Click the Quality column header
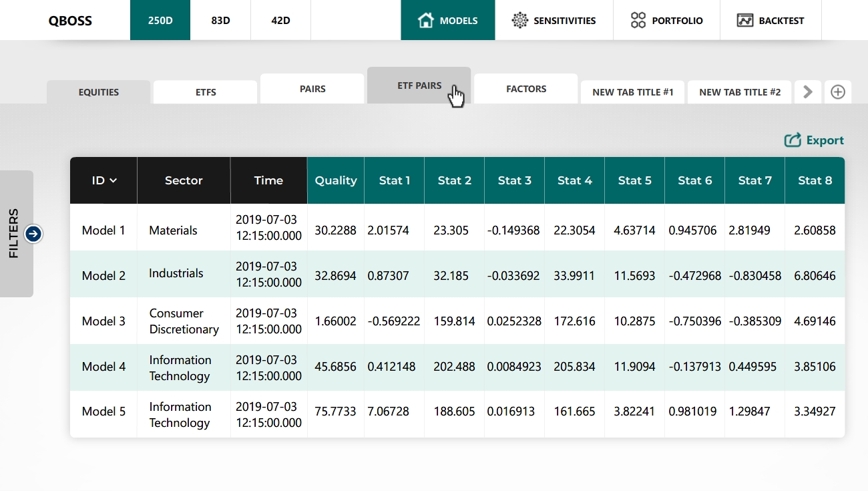 (336, 180)
